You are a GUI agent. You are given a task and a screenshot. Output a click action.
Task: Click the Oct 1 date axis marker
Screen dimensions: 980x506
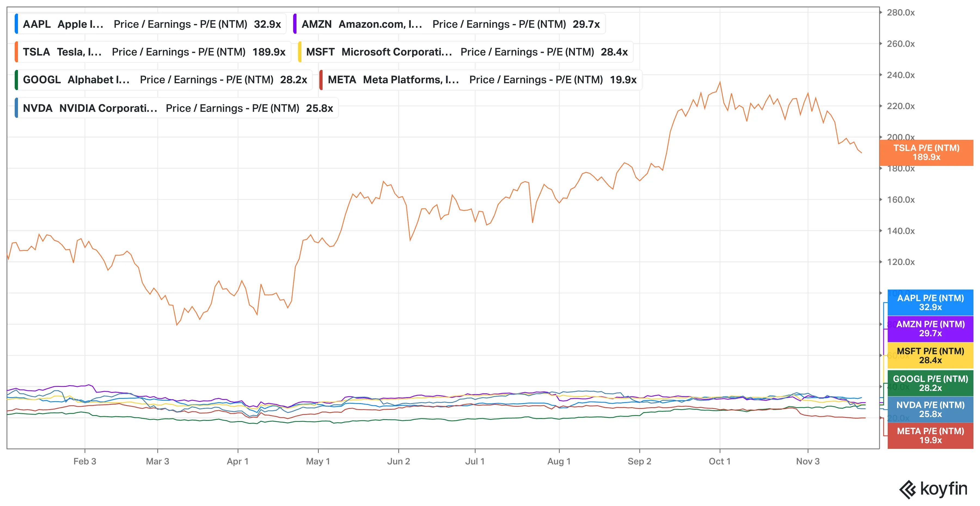[x=719, y=461]
